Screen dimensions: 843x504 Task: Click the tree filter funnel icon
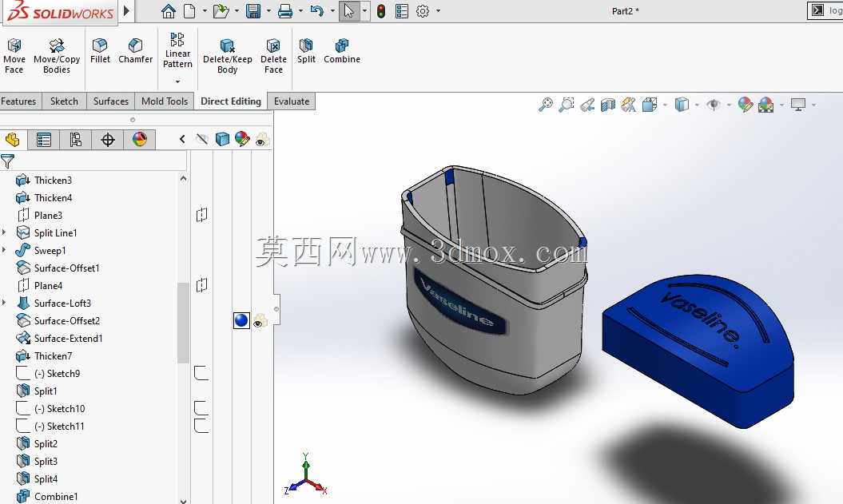tap(7, 161)
